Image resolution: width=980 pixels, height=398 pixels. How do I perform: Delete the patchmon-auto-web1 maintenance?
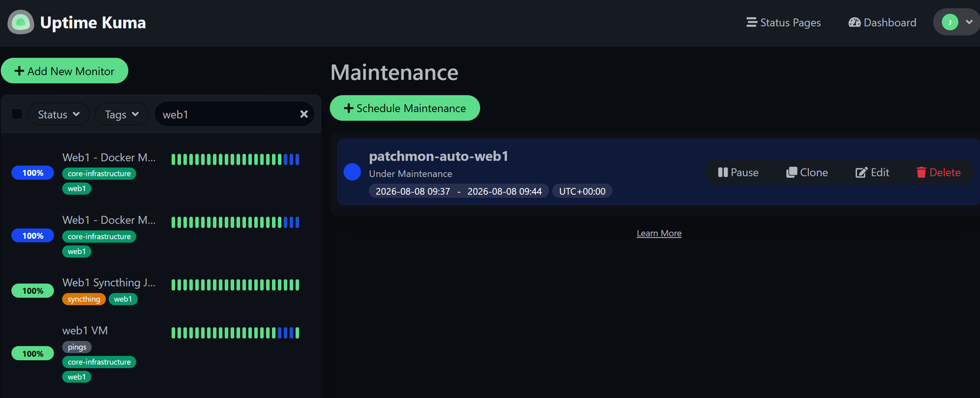click(938, 173)
